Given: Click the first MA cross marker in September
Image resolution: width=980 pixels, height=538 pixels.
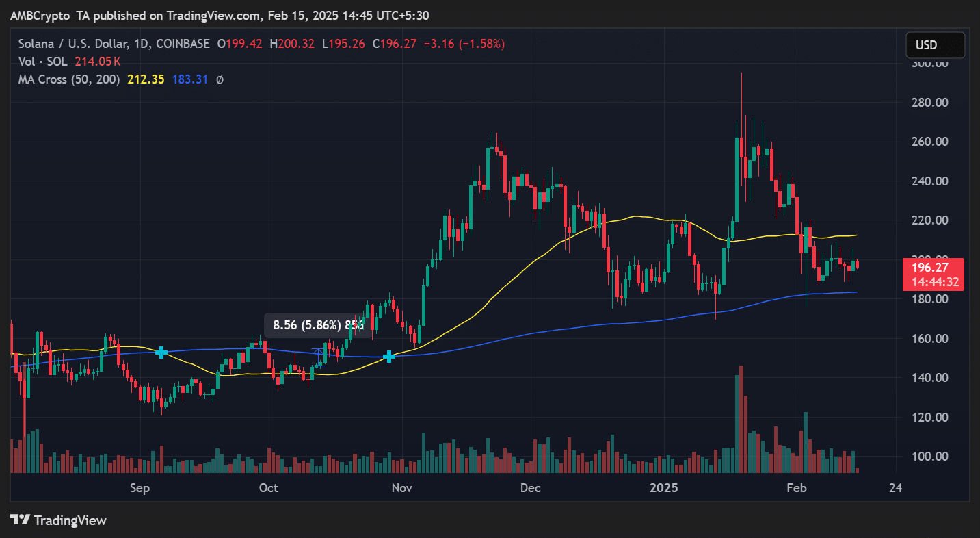Looking at the screenshot, I should tap(161, 353).
